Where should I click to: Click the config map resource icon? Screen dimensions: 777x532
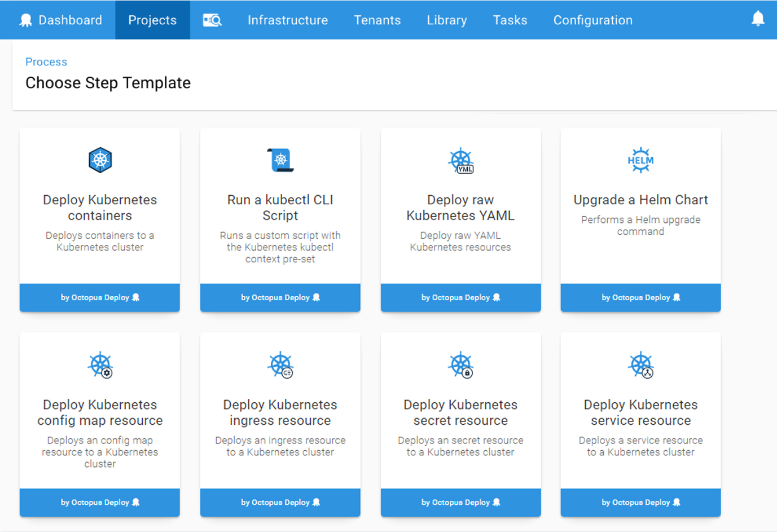(100, 365)
